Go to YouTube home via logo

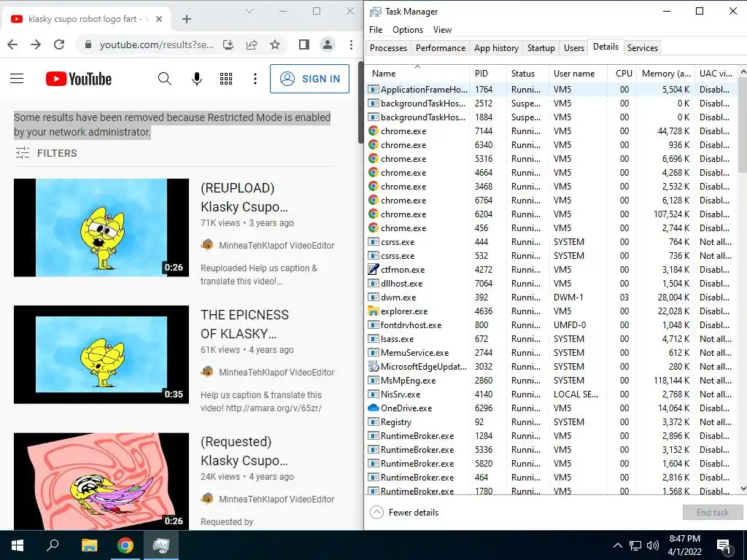coord(79,79)
